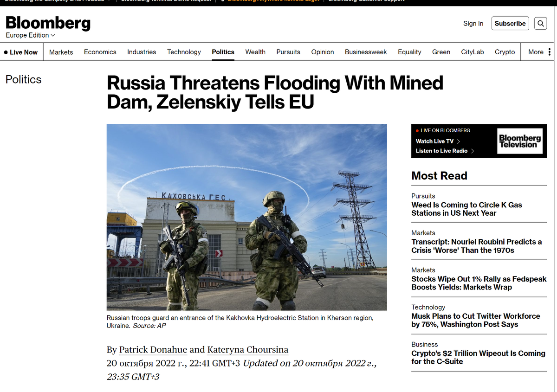This screenshot has width=557, height=392.
Task: Click the Pursuits label above Weed story
Action: [423, 196]
